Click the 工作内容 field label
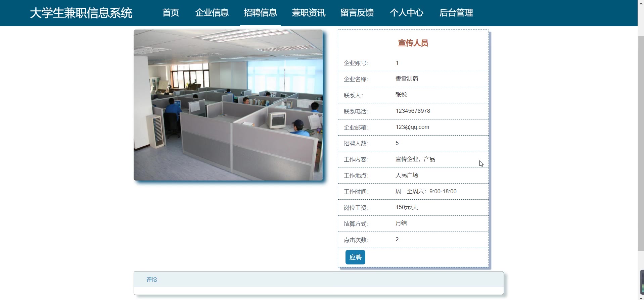Viewport: 644px width, 300px height. tap(356, 159)
